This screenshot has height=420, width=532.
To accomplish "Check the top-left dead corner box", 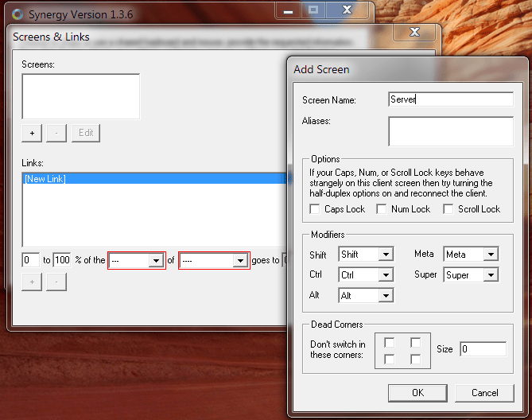I will click(389, 342).
